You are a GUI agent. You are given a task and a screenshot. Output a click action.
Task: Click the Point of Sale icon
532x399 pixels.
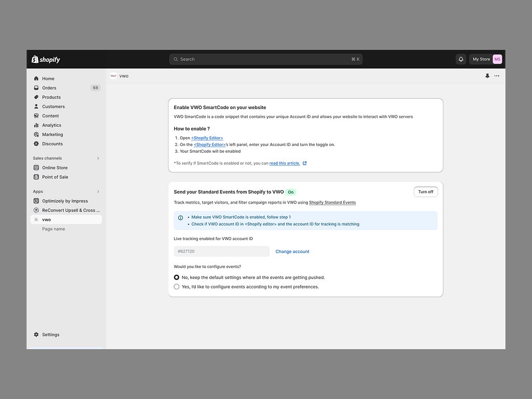coord(36,177)
